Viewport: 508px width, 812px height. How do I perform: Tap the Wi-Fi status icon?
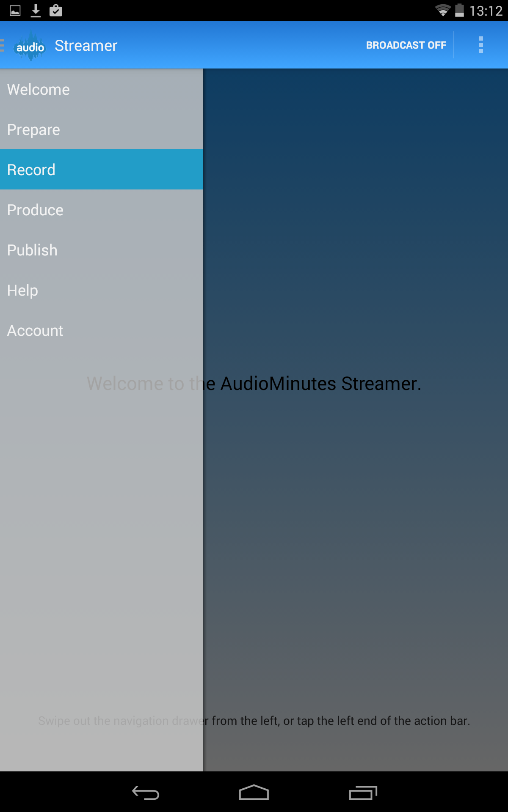point(443,11)
